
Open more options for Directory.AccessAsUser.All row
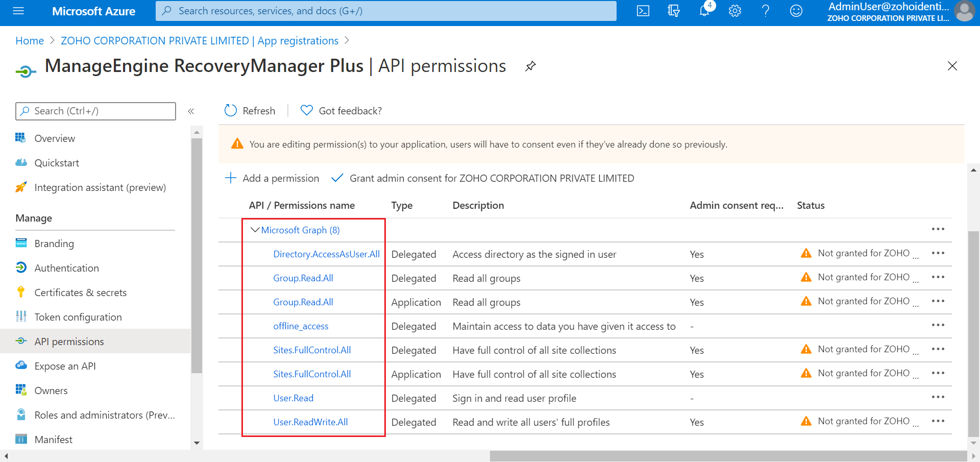(x=938, y=253)
